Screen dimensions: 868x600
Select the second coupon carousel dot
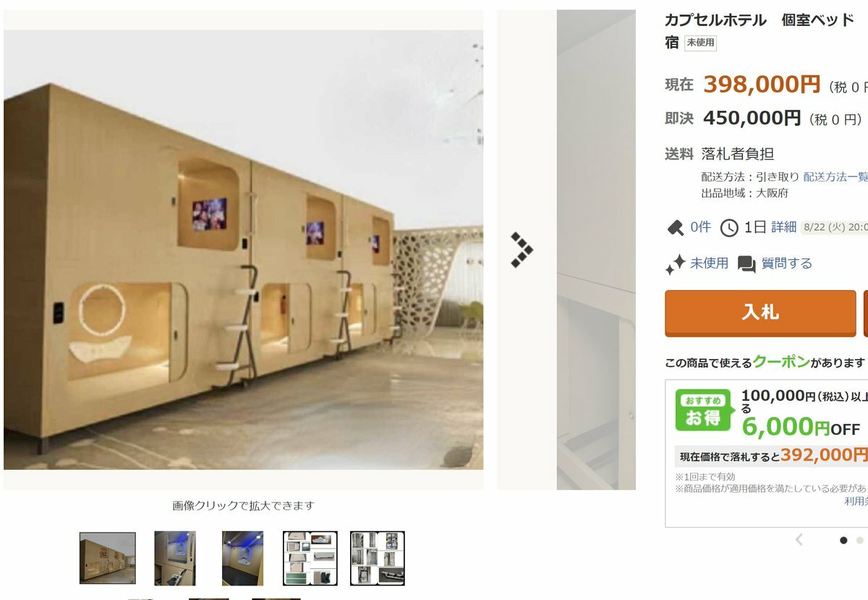click(860, 540)
